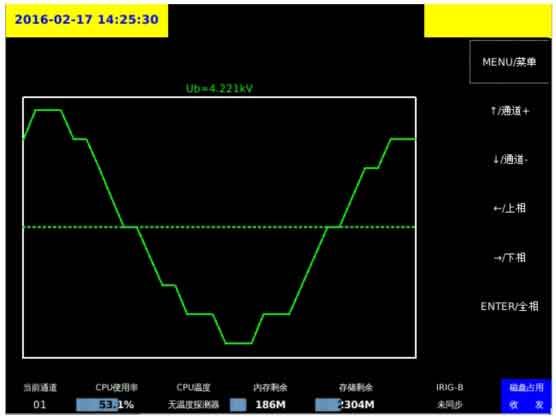Click the dotted zero baseline in chart
This screenshot has height=420, width=556.
point(219,227)
